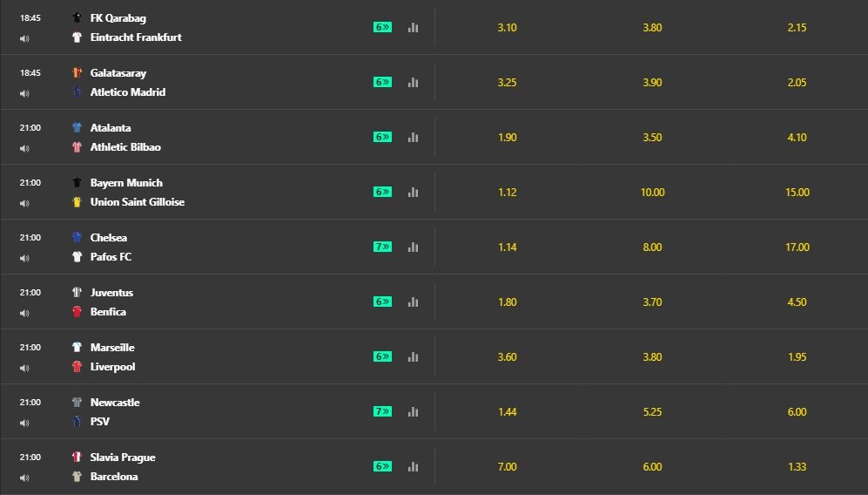The width and height of the screenshot is (868, 495).
Task: Toggle speaker icon on Bayern Munich match row
Action: coord(25,203)
